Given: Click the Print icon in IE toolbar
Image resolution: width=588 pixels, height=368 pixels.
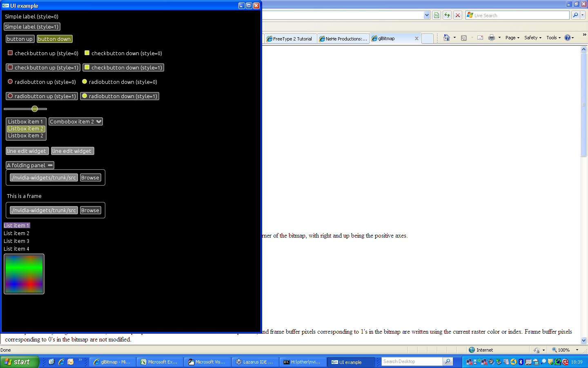Looking at the screenshot, I should 492,38.
